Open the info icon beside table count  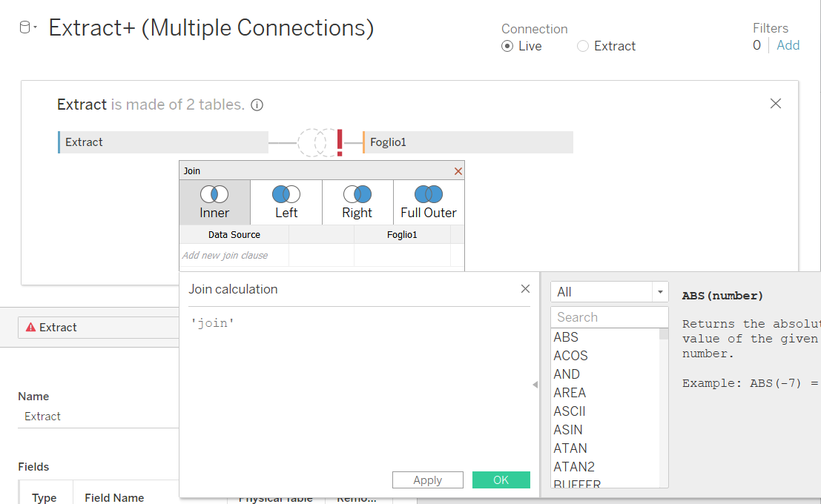[257, 105]
